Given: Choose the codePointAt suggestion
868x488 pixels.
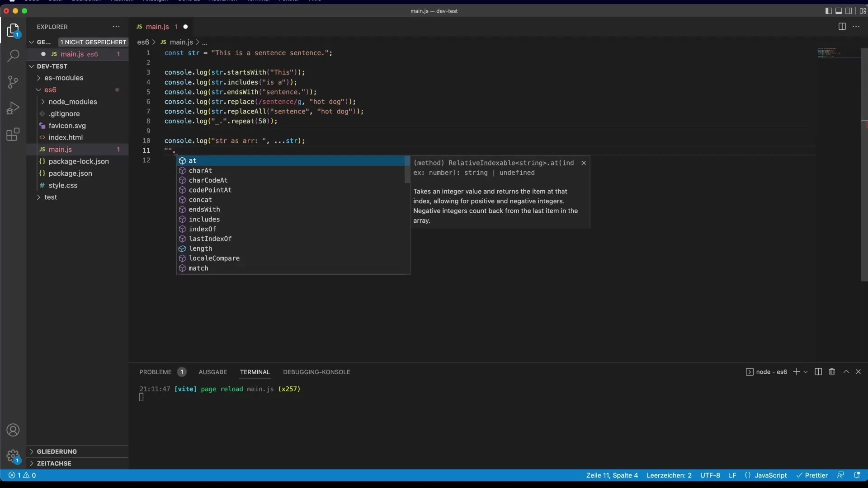Looking at the screenshot, I should coord(291,190).
